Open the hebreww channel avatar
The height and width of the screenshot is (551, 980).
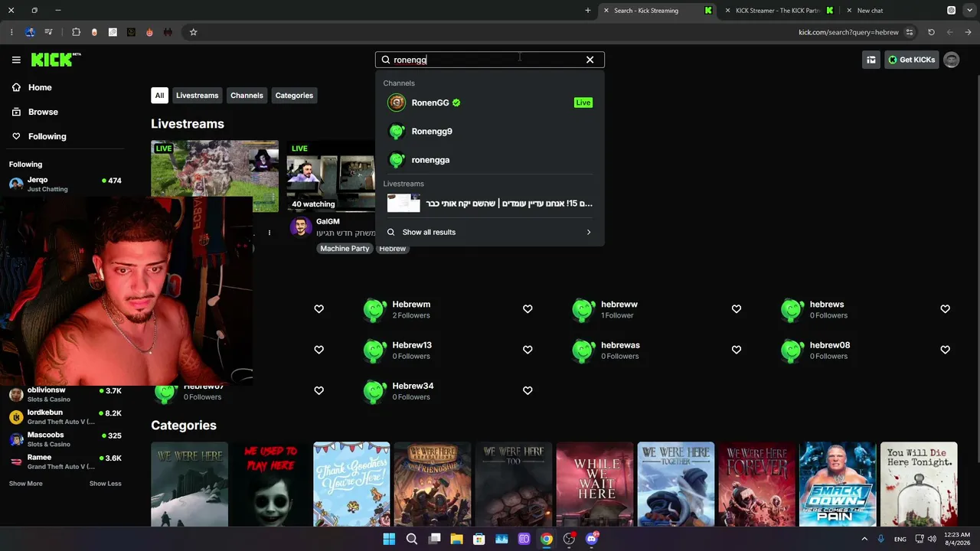click(583, 309)
